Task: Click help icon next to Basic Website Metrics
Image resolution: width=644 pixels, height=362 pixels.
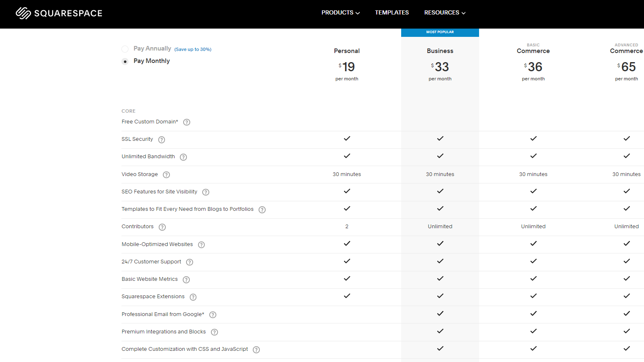Action: click(x=186, y=280)
